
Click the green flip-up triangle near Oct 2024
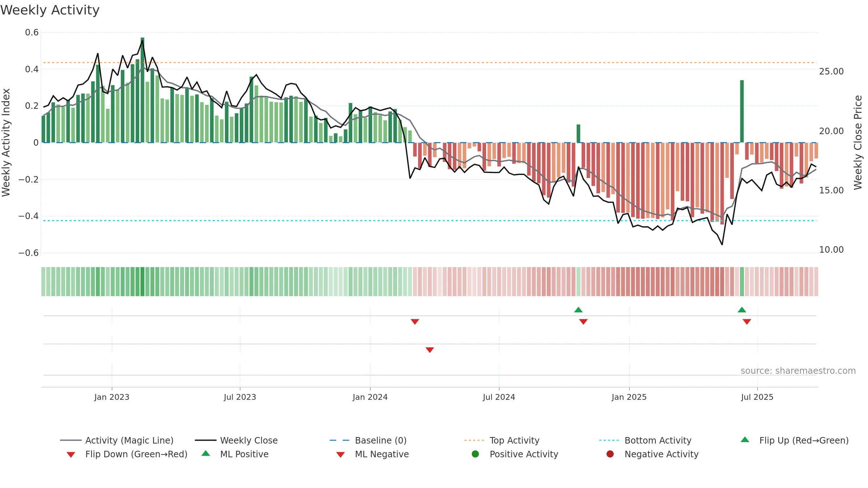pyautogui.click(x=578, y=310)
